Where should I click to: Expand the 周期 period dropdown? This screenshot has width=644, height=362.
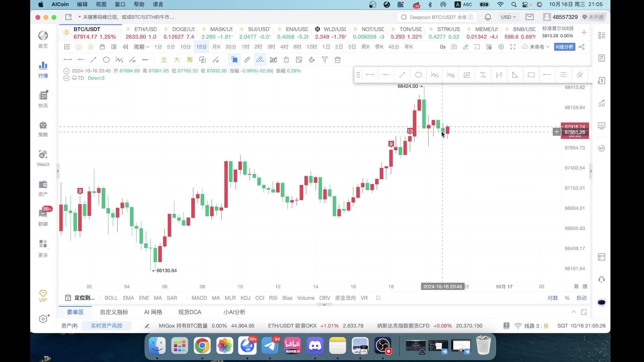[141, 47]
